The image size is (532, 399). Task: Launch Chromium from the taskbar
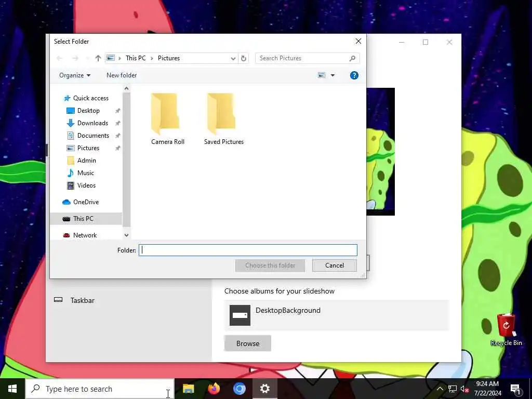(239, 389)
